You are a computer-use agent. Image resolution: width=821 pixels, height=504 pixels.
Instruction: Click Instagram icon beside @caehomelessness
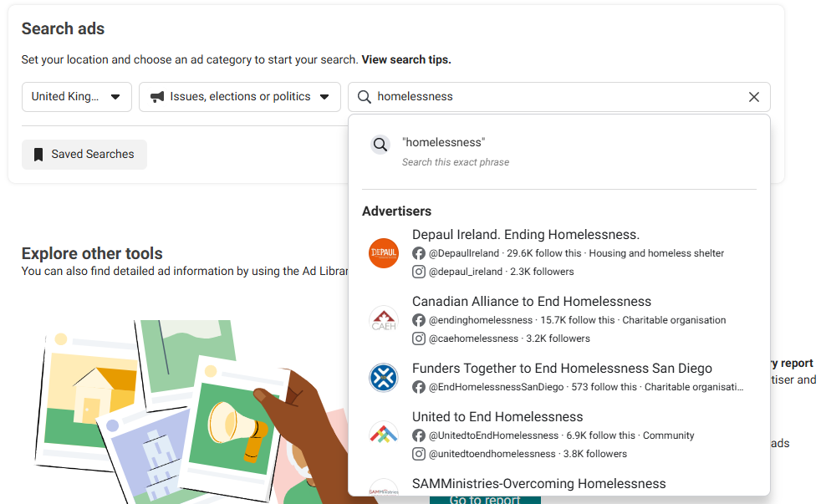[x=418, y=339]
